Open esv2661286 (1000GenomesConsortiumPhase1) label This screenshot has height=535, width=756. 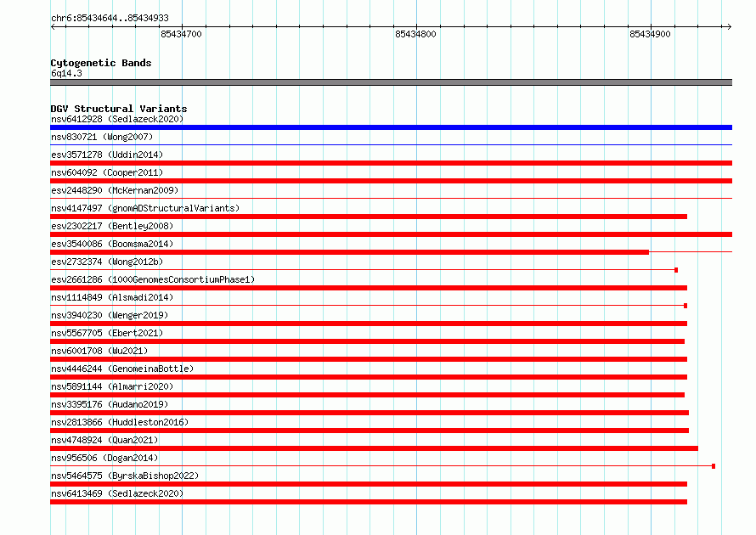click(153, 279)
